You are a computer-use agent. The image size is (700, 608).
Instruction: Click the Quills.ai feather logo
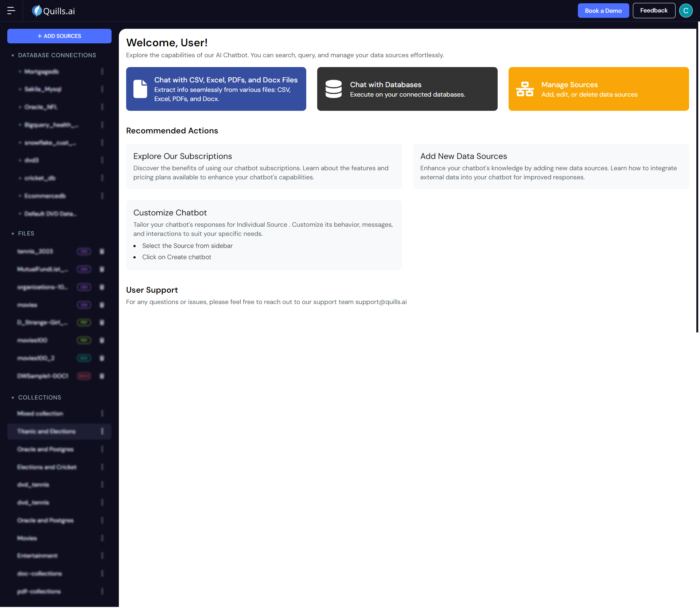(36, 11)
